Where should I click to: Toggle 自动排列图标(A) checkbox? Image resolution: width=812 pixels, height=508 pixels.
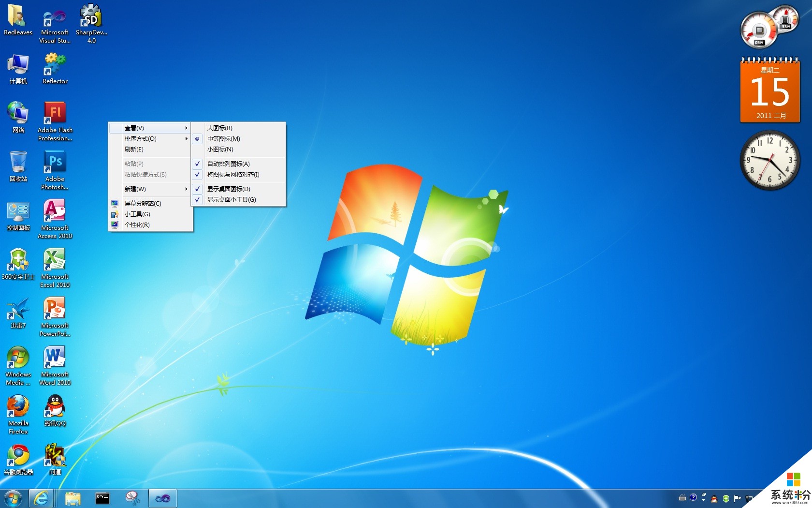click(x=239, y=164)
